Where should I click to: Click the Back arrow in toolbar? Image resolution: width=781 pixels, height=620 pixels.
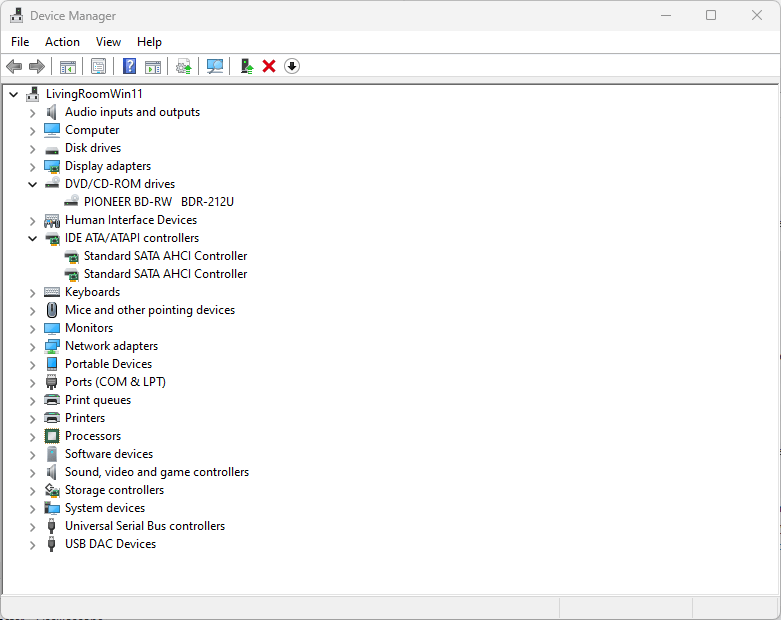click(14, 66)
